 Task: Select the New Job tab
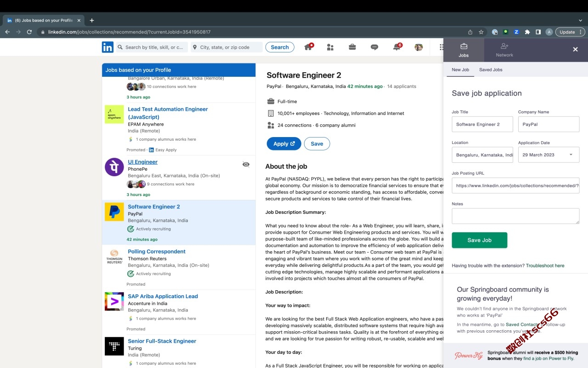[460, 69]
